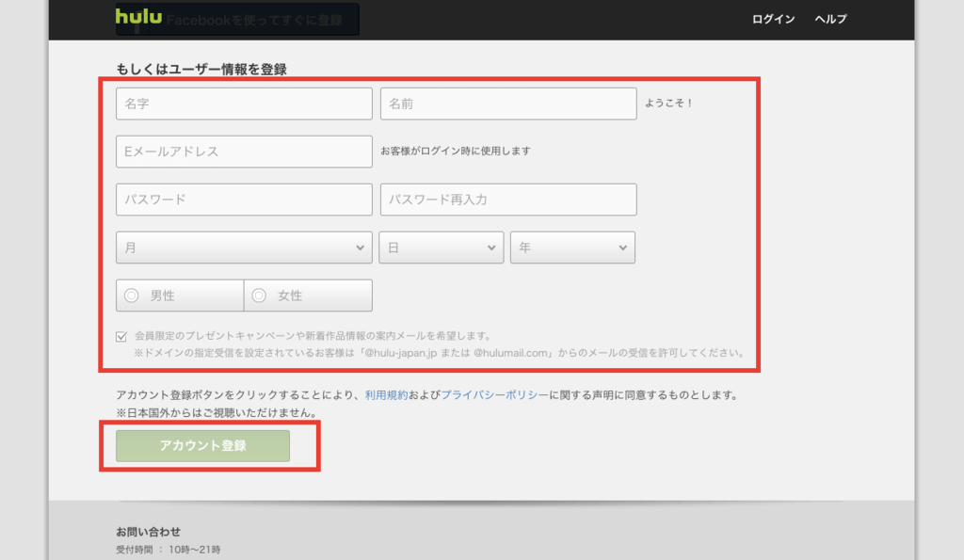Focus the パスワード再入力 input field
Image resolution: width=964 pixels, height=560 pixels.
(508, 200)
